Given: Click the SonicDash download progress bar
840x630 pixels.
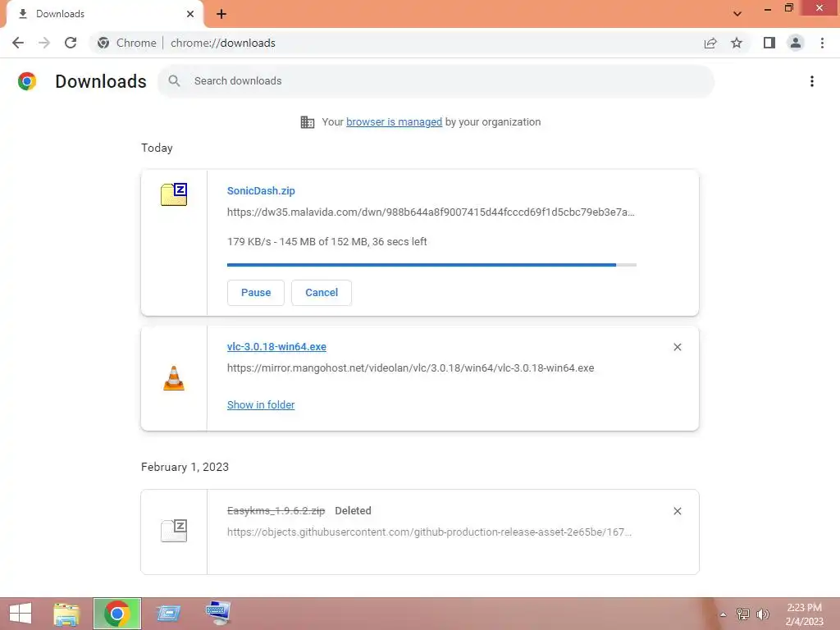Looking at the screenshot, I should click(431, 265).
